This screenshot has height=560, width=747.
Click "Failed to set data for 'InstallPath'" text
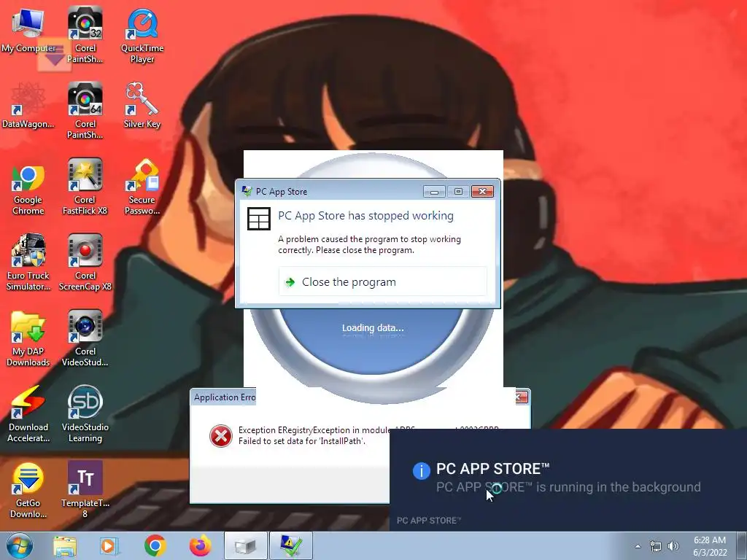point(302,441)
